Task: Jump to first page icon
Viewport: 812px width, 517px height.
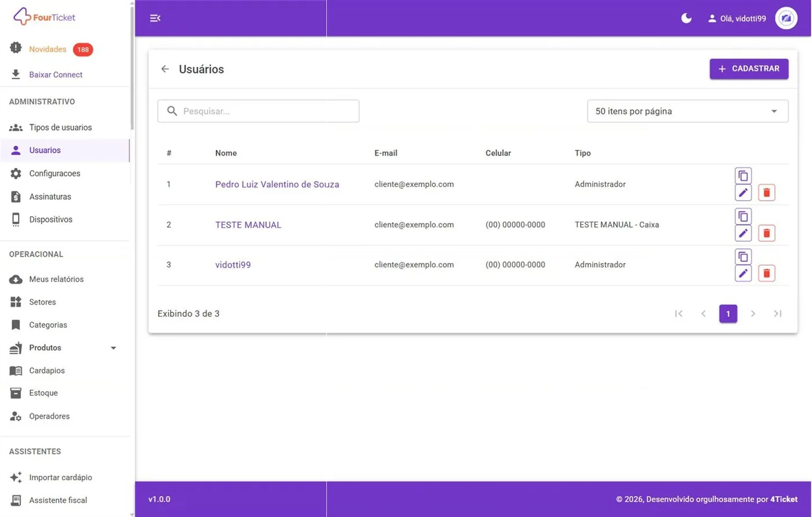Action: pos(679,313)
